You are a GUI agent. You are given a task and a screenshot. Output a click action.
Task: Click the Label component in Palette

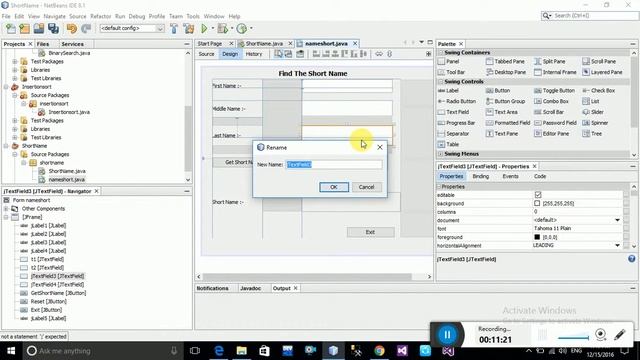click(448, 91)
